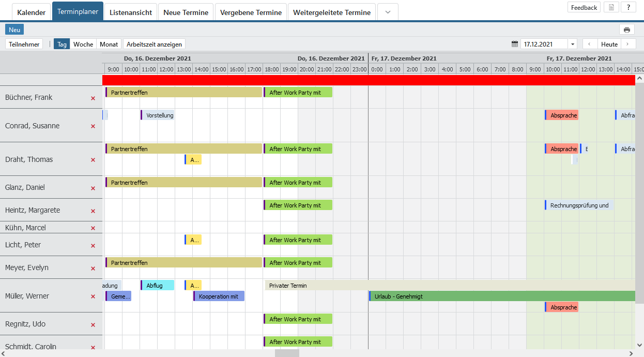Open the Listenansicht tab
Image resolution: width=644 pixels, height=357 pixels.
click(x=131, y=12)
